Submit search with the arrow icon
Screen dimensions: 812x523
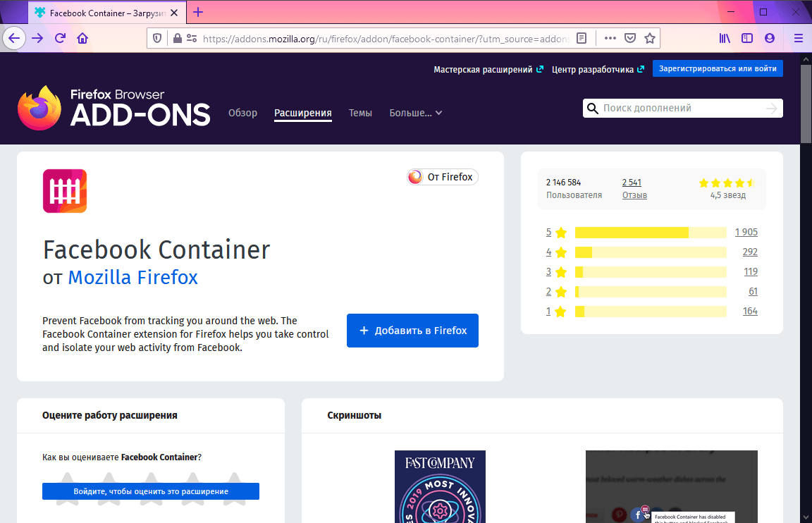tap(772, 109)
